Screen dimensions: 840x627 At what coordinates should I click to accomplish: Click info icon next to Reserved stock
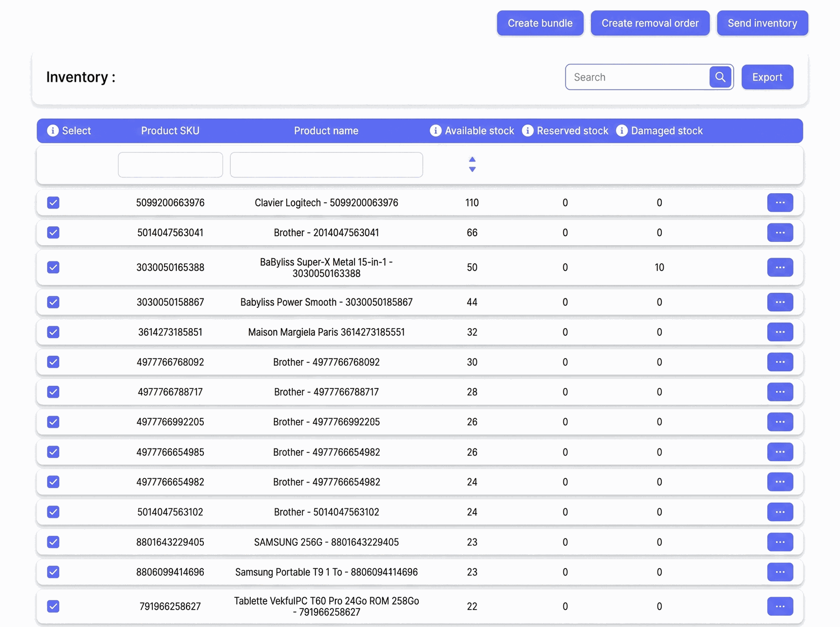528,130
